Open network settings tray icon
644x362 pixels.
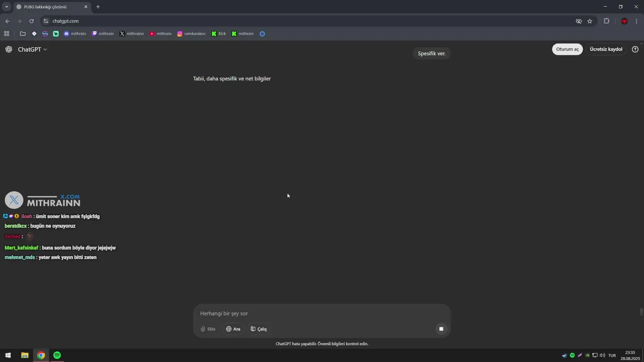[595, 355]
